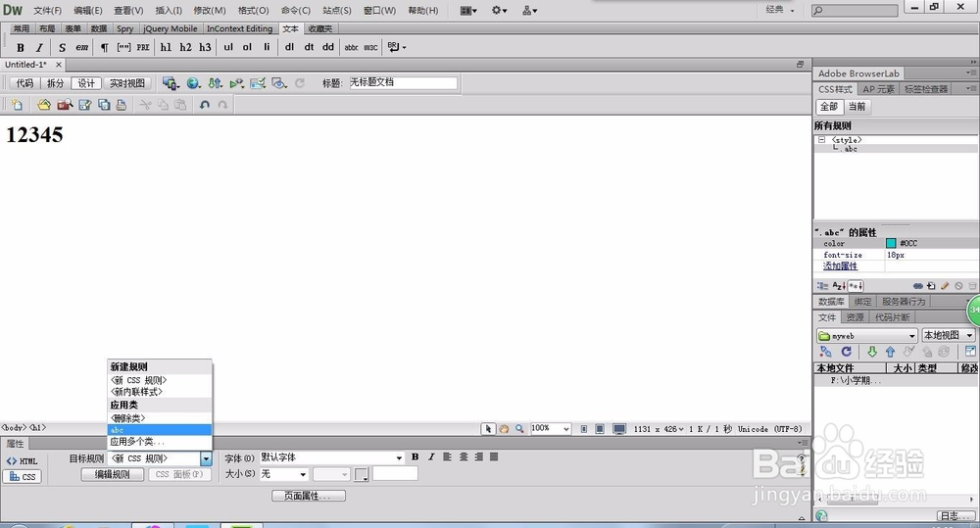The image size is (980, 528).
Task: Select CSS mode in Properties panel
Action: click(22, 476)
